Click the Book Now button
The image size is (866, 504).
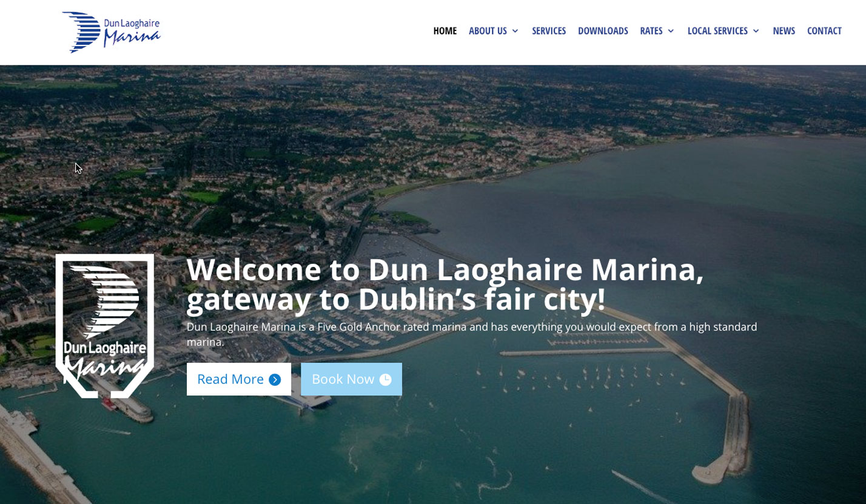click(x=351, y=379)
